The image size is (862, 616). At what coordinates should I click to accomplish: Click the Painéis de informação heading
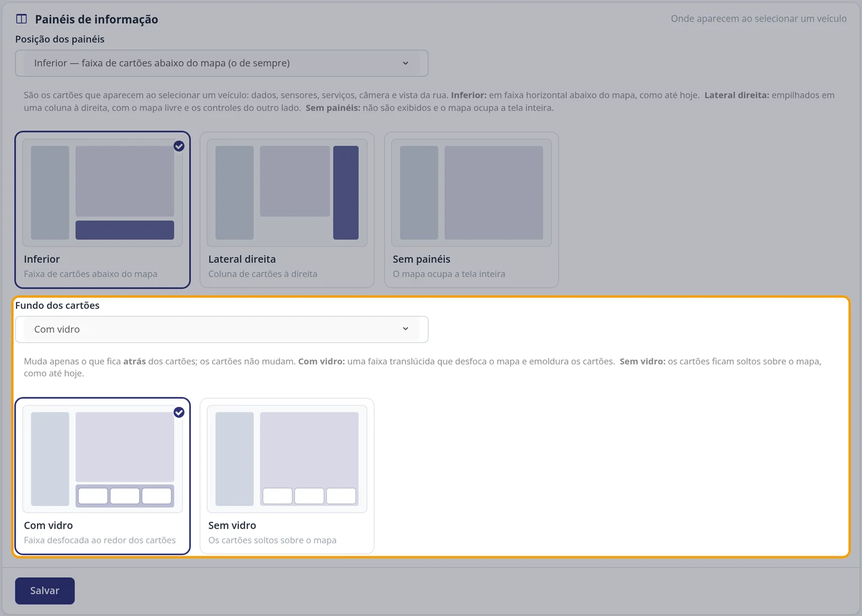[x=97, y=19]
